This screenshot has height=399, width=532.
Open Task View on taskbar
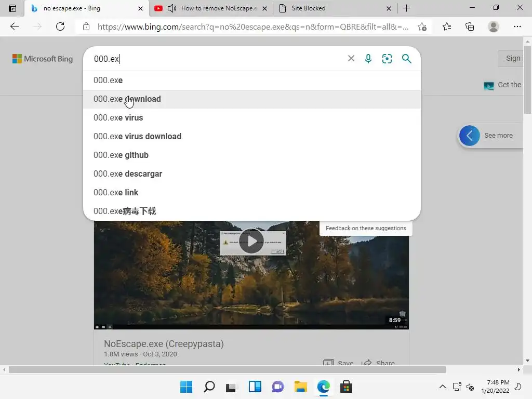pos(231,387)
